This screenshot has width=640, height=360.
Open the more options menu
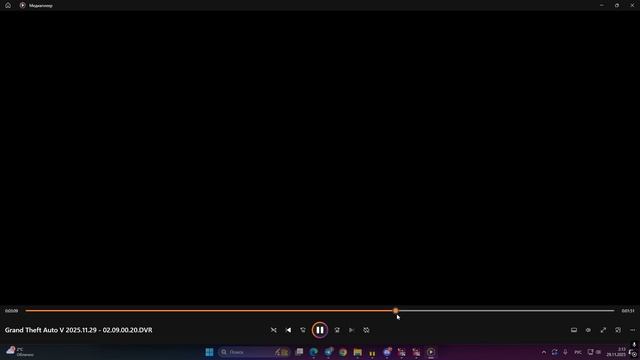tap(632, 330)
